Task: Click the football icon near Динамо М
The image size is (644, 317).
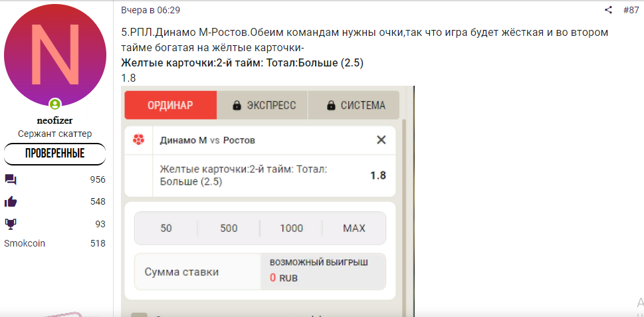Action: pos(139,140)
